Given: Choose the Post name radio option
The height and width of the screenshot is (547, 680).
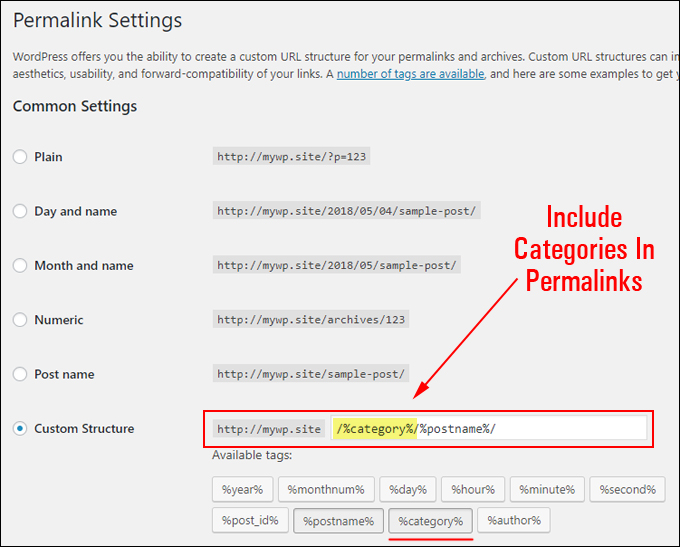Looking at the screenshot, I should (x=20, y=374).
